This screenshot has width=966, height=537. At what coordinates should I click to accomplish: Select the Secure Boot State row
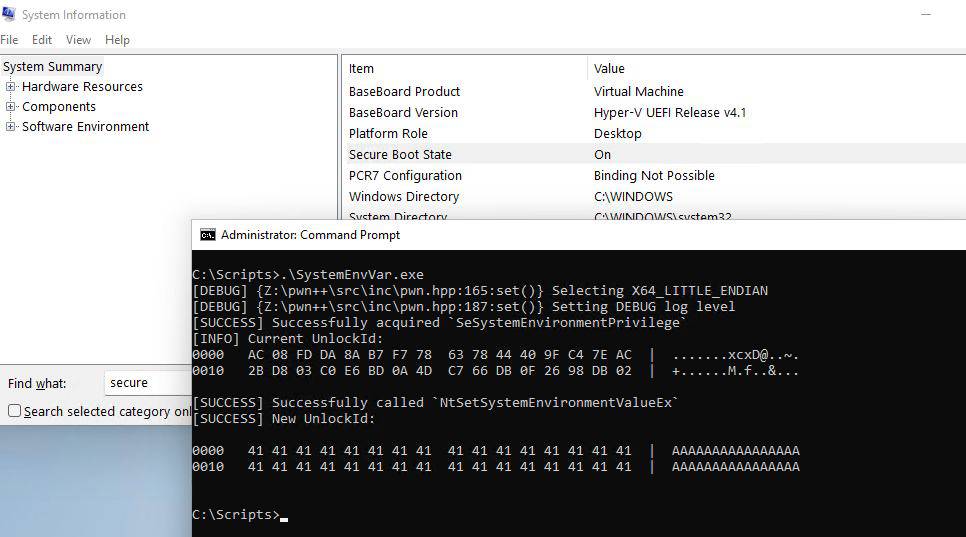(400, 155)
